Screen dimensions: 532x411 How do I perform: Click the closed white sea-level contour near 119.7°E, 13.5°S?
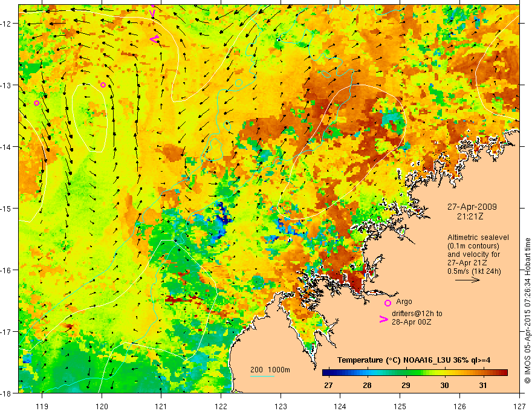pyautogui.click(x=90, y=118)
